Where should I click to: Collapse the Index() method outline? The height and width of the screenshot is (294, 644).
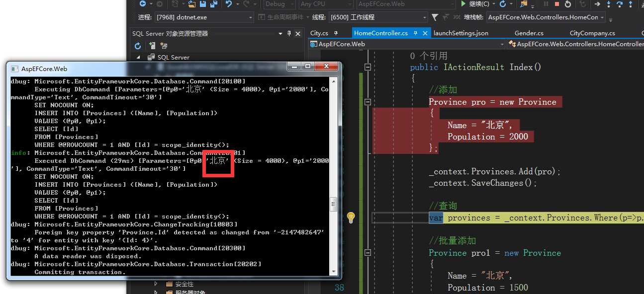tap(368, 67)
